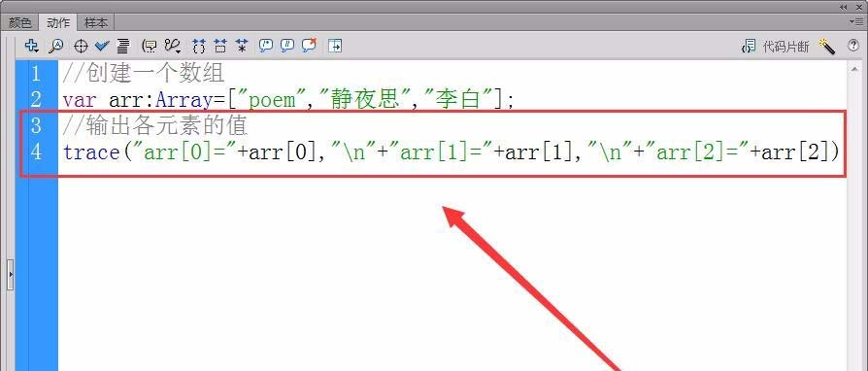Click line number 1 in gutter

36,74
